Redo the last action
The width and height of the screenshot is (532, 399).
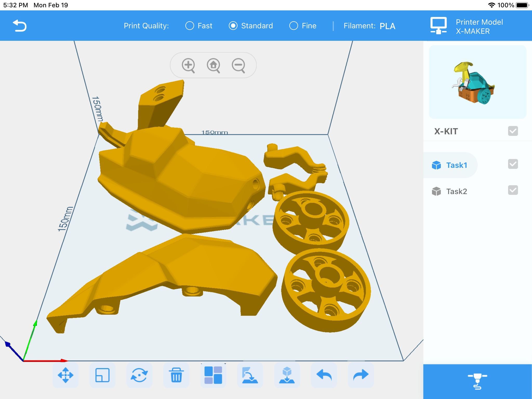click(361, 375)
